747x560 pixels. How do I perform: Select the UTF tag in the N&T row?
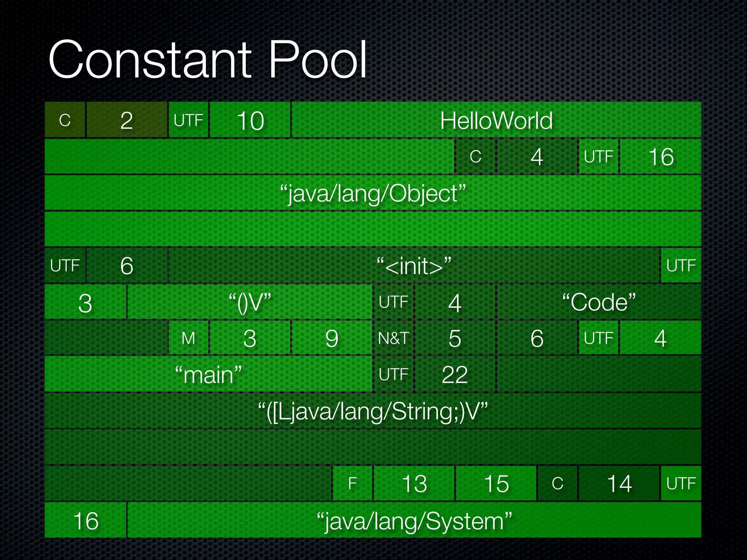(x=599, y=338)
